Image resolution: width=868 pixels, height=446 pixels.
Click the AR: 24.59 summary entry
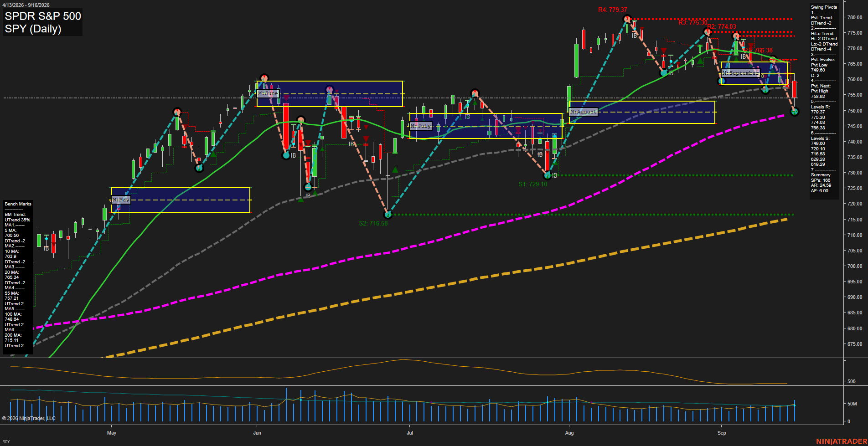(821, 185)
